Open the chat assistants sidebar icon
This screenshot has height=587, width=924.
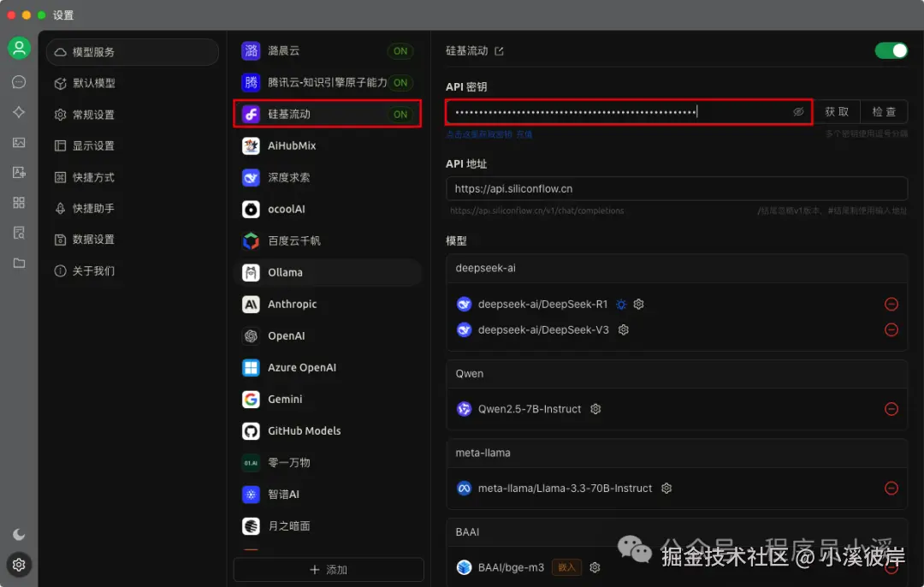point(19,81)
